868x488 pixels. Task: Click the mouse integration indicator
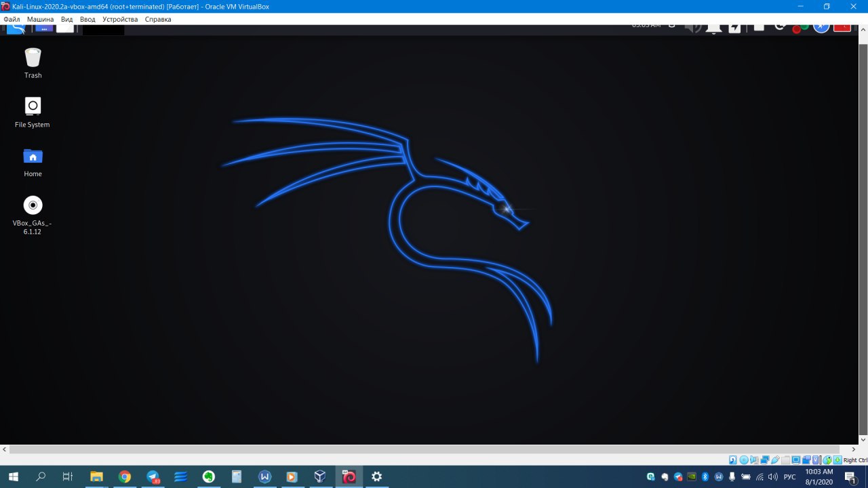click(x=827, y=460)
